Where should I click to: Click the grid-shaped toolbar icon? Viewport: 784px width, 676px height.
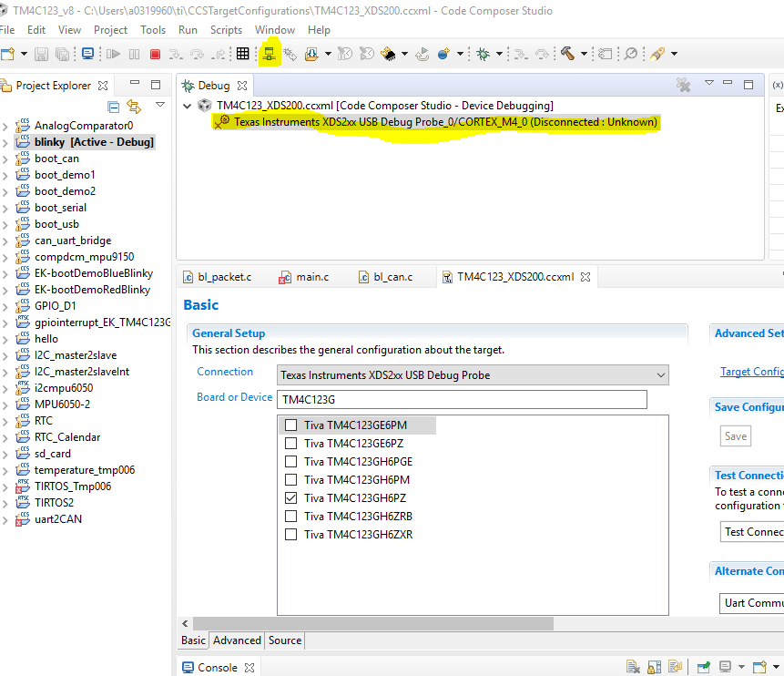[x=242, y=54]
